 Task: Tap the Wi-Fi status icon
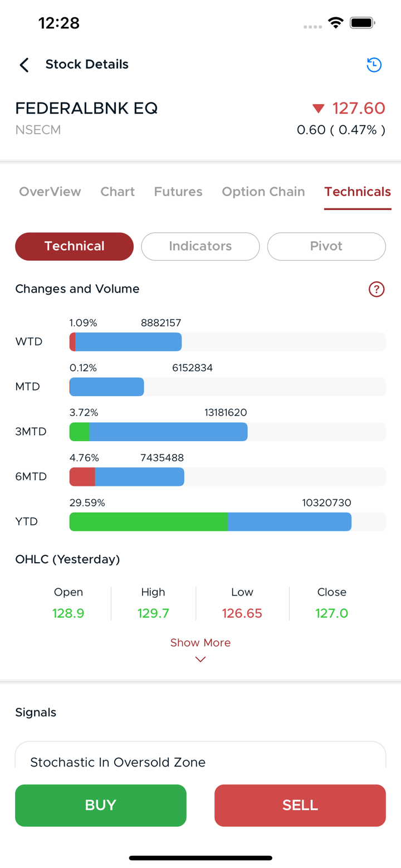click(x=335, y=23)
